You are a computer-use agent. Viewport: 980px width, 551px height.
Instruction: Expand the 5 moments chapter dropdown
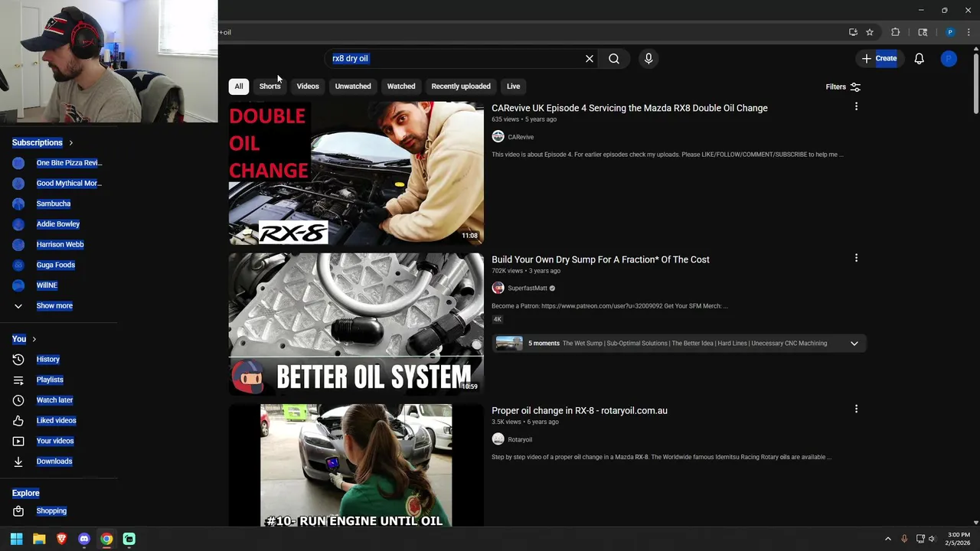click(854, 343)
